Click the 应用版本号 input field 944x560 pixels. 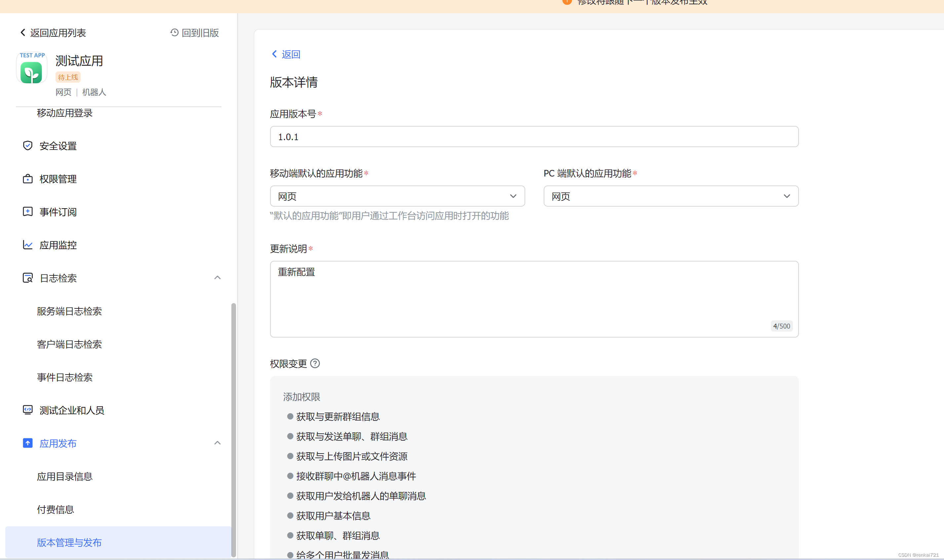coord(534,137)
